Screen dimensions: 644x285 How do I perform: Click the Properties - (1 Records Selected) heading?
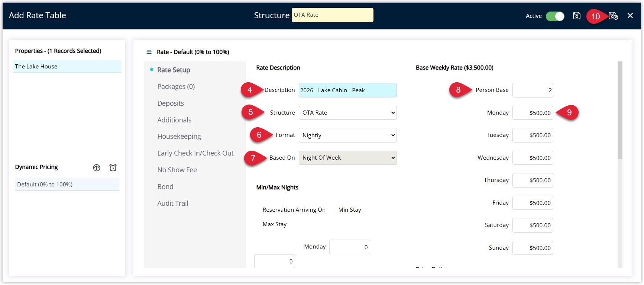coord(58,51)
